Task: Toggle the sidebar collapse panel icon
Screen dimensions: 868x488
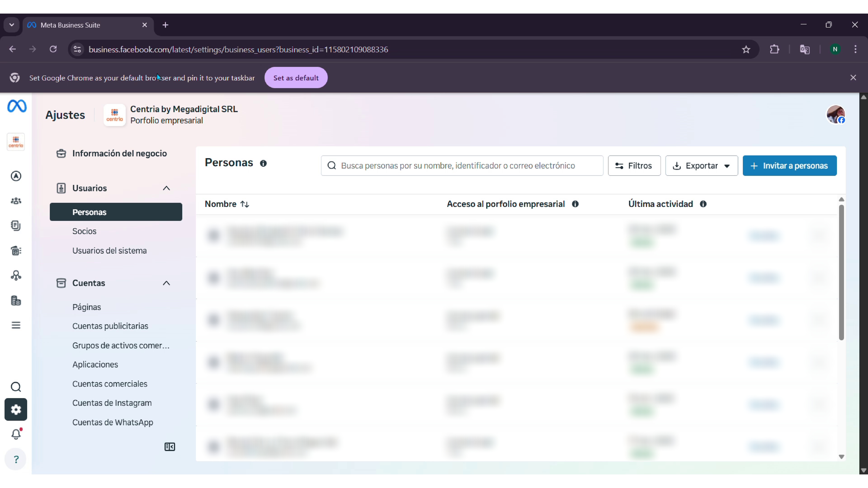Action: (169, 447)
